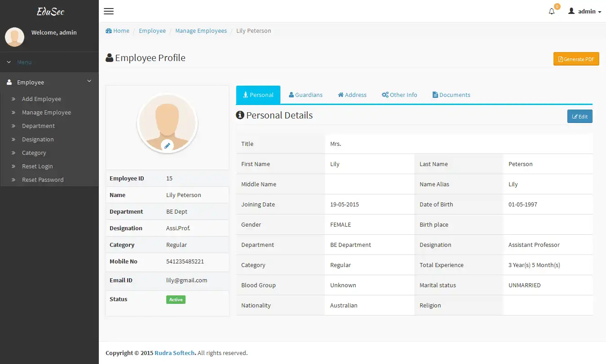The width and height of the screenshot is (606, 364).
Task: Open the notification bell icon
Action: [552, 11]
